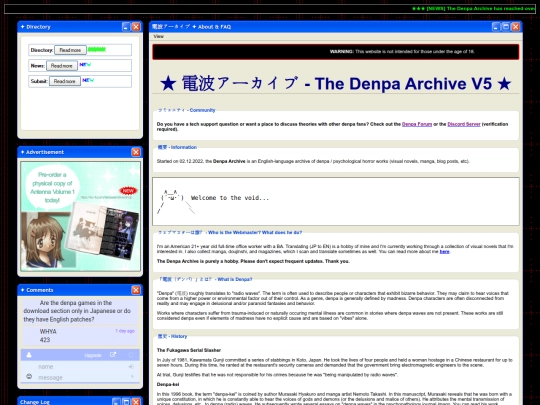Click the '423' comment text
This screenshot has height=405, width=540.
click(x=45, y=340)
